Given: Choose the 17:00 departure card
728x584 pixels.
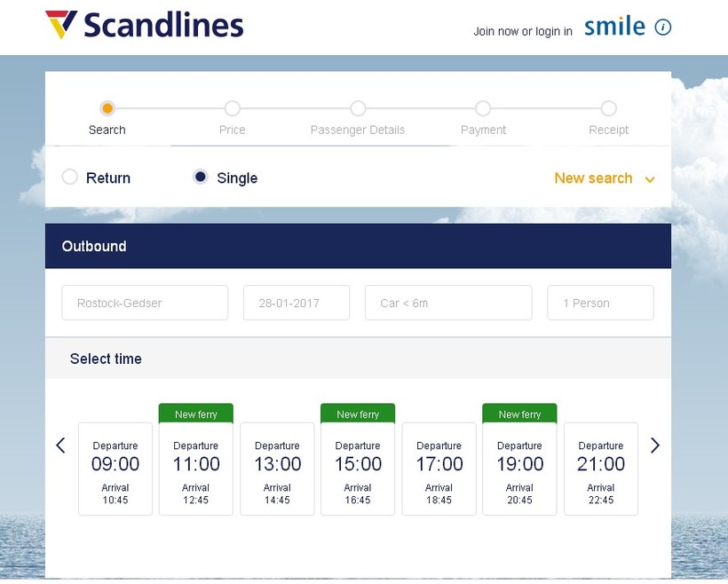Looking at the screenshot, I should (x=439, y=468).
